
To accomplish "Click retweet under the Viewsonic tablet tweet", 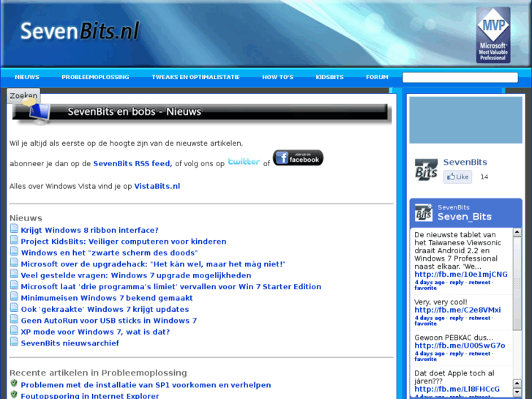I will click(x=479, y=283).
